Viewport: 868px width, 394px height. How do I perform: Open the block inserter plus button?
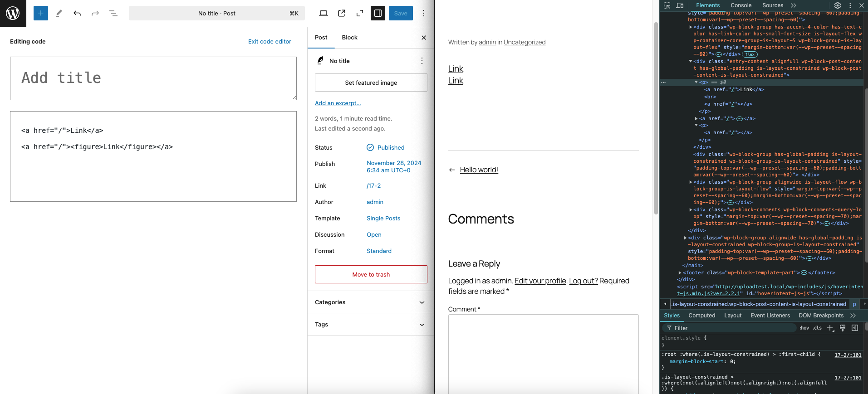click(41, 13)
